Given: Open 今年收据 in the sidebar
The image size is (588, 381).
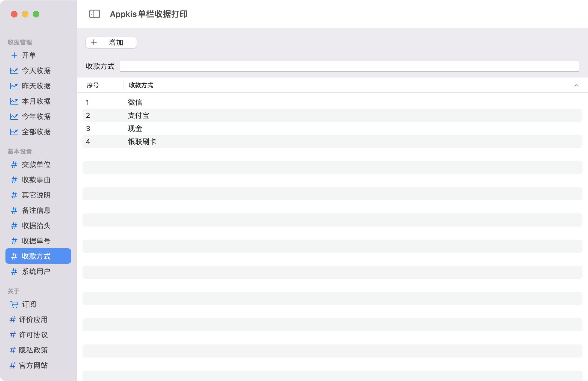Looking at the screenshot, I should (x=38, y=117).
